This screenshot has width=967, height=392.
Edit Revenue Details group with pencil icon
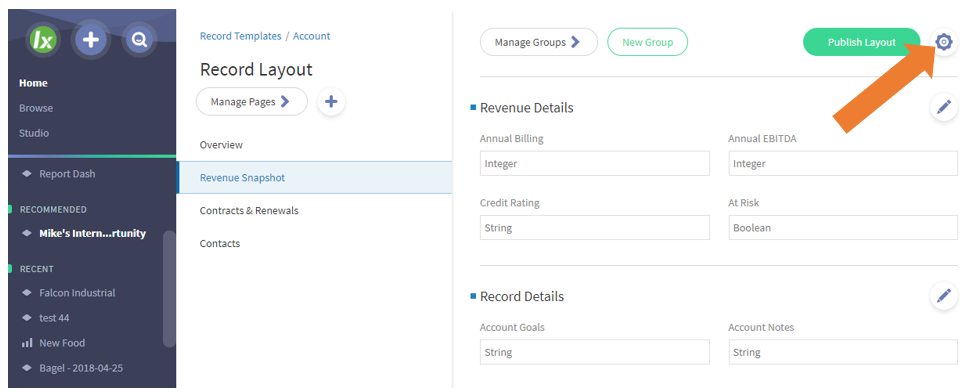pos(944,107)
